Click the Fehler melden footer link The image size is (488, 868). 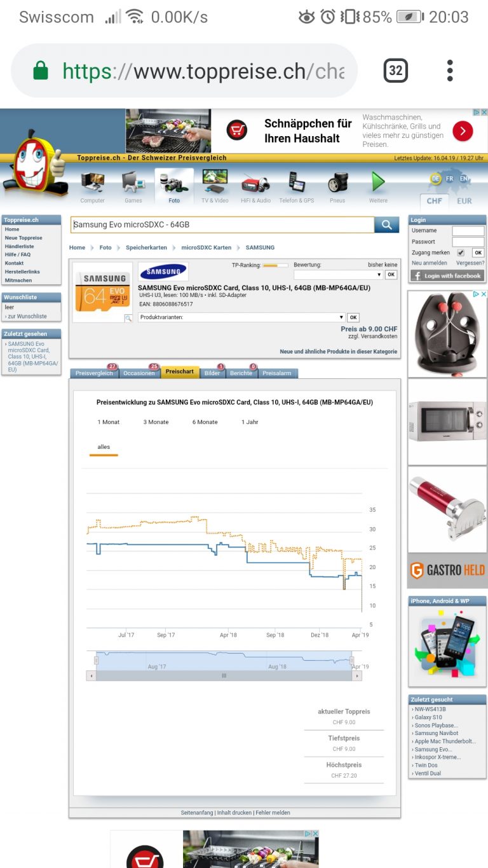point(273,813)
